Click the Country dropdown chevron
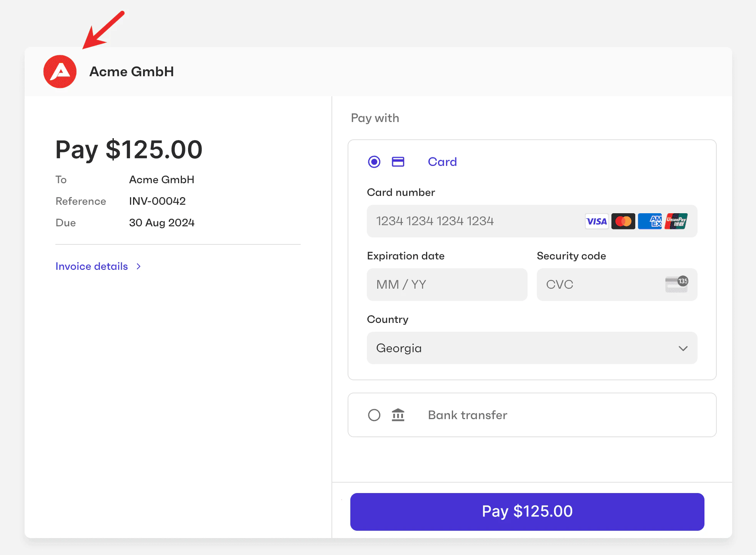 pyautogui.click(x=683, y=348)
